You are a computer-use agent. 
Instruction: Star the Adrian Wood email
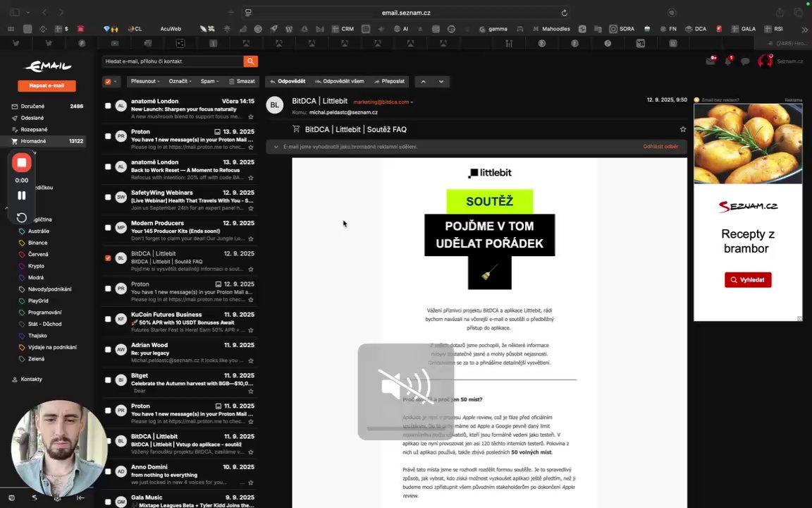(251, 361)
